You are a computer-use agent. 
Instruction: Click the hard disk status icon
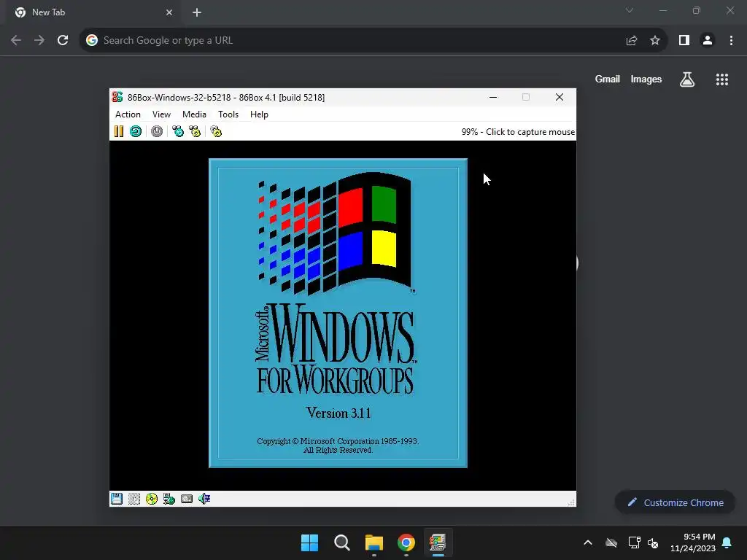point(187,499)
